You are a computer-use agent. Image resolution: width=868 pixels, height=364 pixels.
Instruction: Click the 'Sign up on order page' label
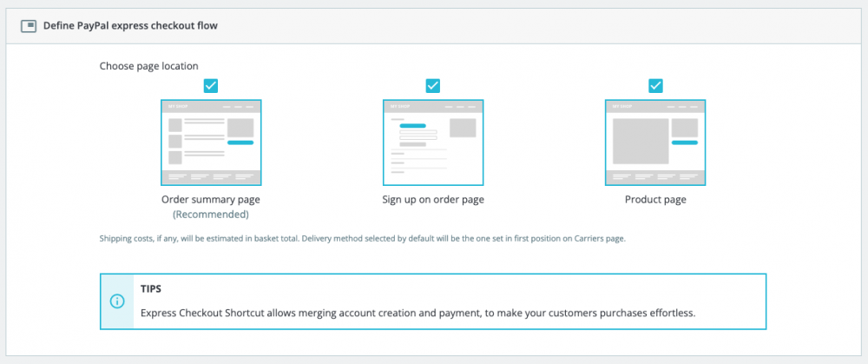(433, 200)
